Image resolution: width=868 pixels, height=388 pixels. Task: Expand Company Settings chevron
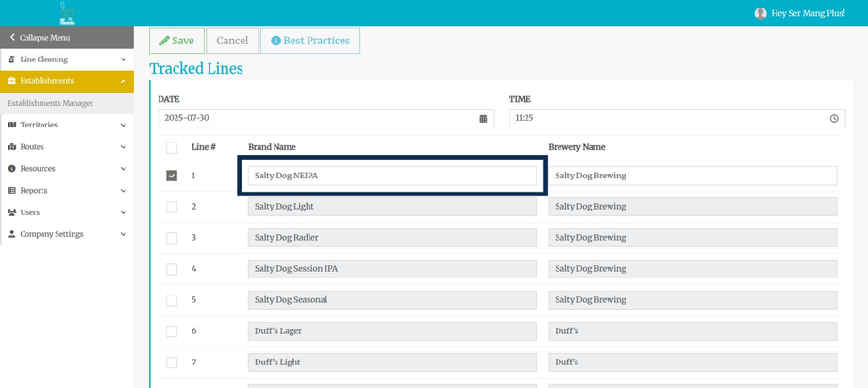[x=123, y=234]
